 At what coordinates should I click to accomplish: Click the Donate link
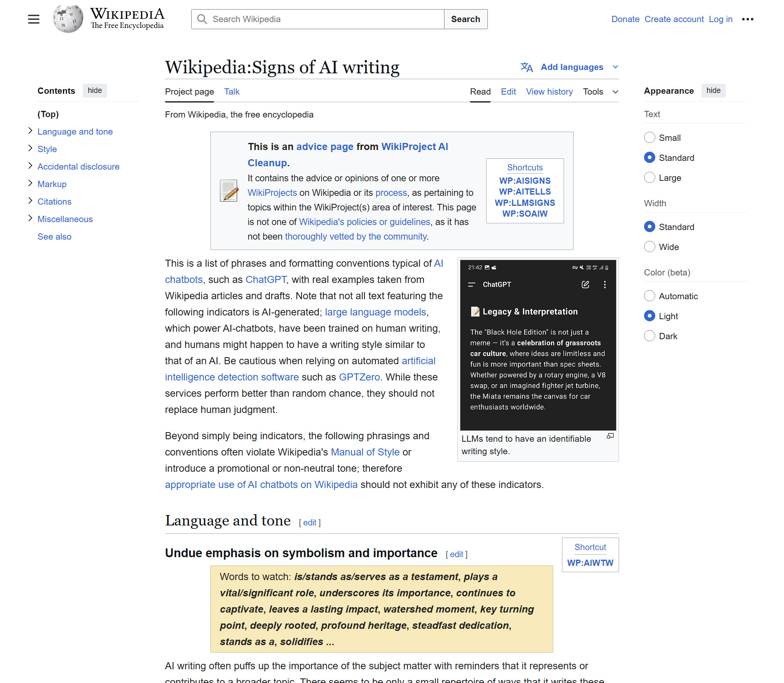click(x=625, y=19)
